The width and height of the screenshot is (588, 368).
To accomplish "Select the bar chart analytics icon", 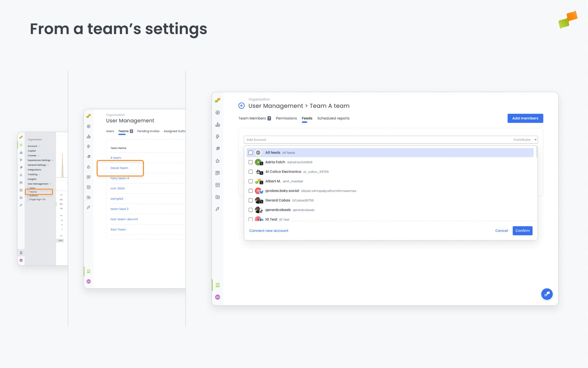I will (217, 125).
